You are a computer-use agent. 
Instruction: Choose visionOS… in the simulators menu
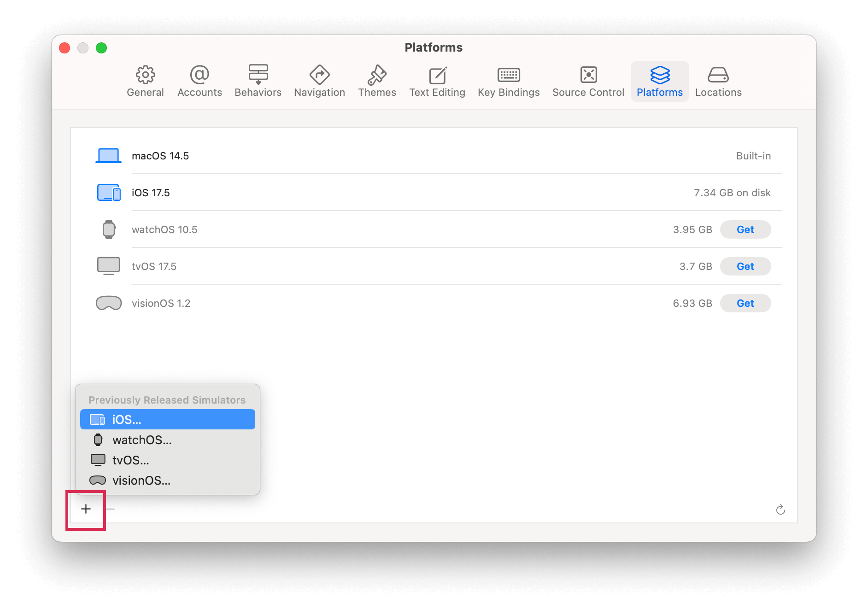(168, 480)
